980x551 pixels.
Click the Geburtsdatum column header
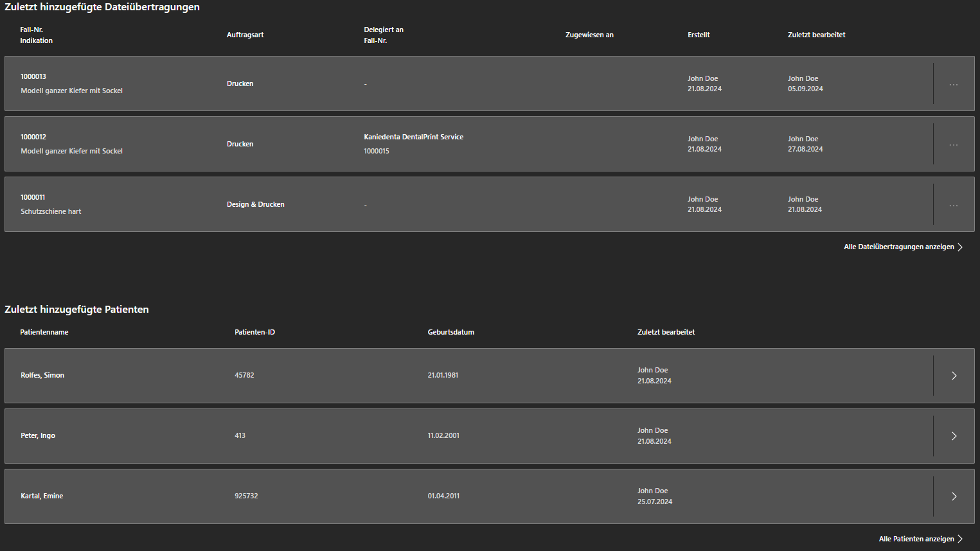[450, 332]
